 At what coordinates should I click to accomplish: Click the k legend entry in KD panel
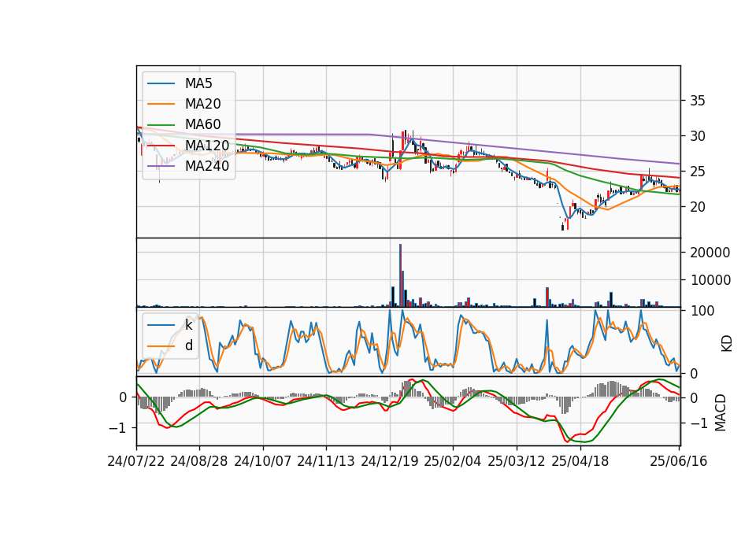(x=188, y=325)
